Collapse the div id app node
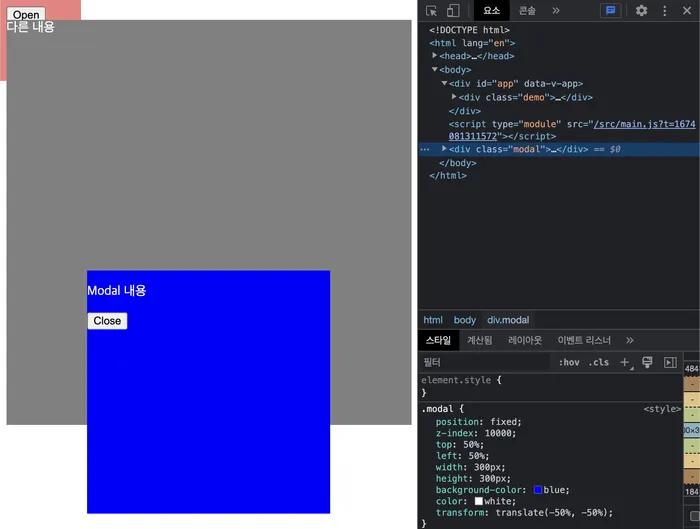 tap(444, 83)
